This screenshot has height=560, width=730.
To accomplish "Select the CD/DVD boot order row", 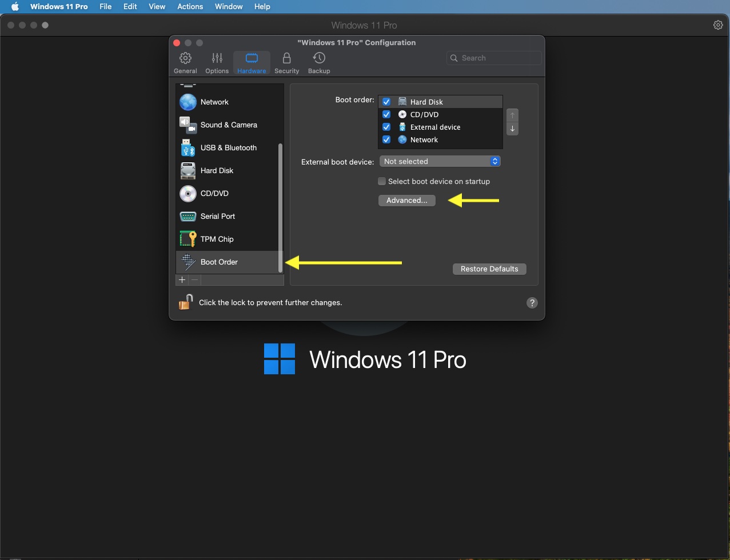I will point(440,114).
